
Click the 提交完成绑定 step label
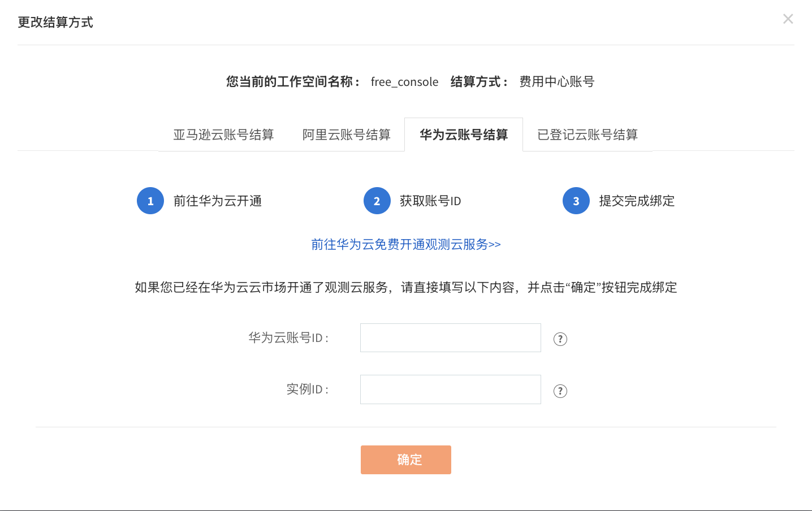[637, 201]
